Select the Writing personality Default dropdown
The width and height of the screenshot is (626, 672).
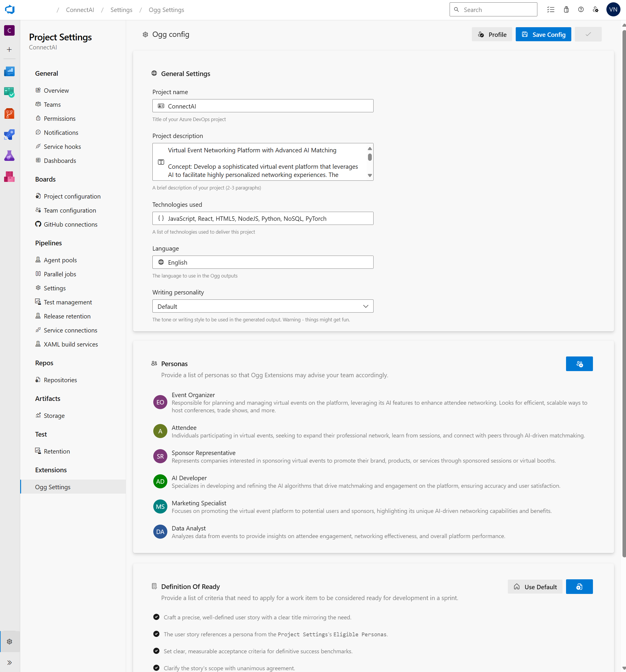click(263, 306)
